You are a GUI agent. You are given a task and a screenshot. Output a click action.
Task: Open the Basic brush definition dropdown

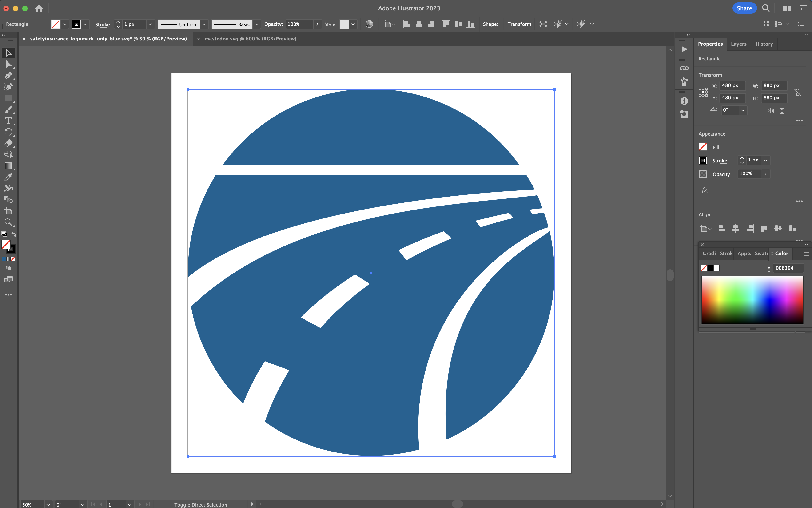tap(256, 24)
